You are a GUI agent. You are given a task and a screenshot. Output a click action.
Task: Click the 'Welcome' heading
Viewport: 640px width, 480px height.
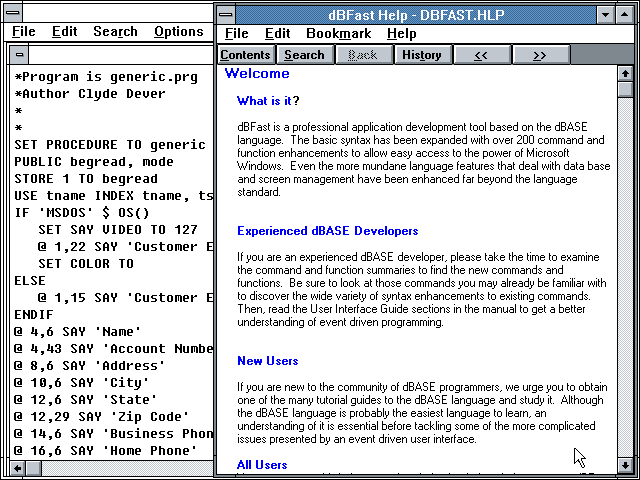pyautogui.click(x=257, y=73)
